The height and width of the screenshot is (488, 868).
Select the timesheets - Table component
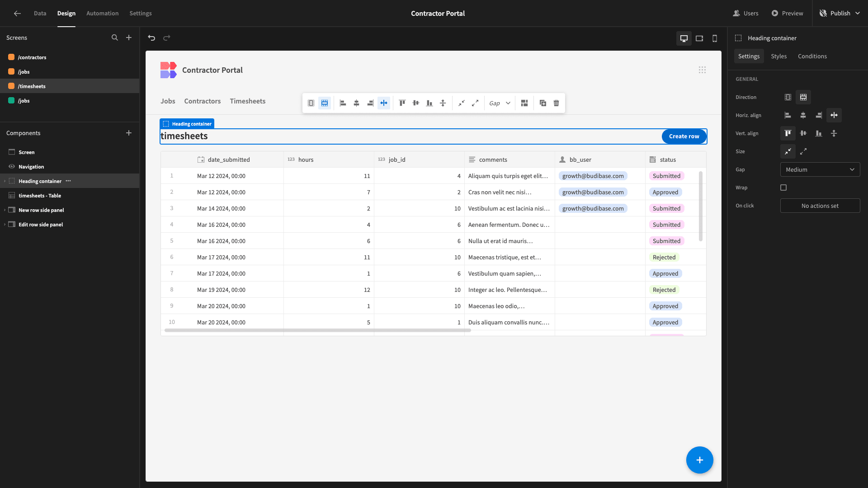70,196
